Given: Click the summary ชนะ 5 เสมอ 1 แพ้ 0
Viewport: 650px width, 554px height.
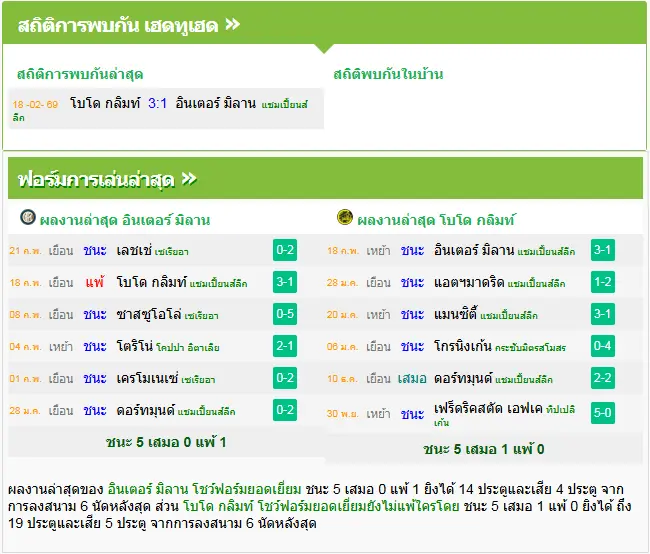Looking at the screenshot, I should point(484,449).
